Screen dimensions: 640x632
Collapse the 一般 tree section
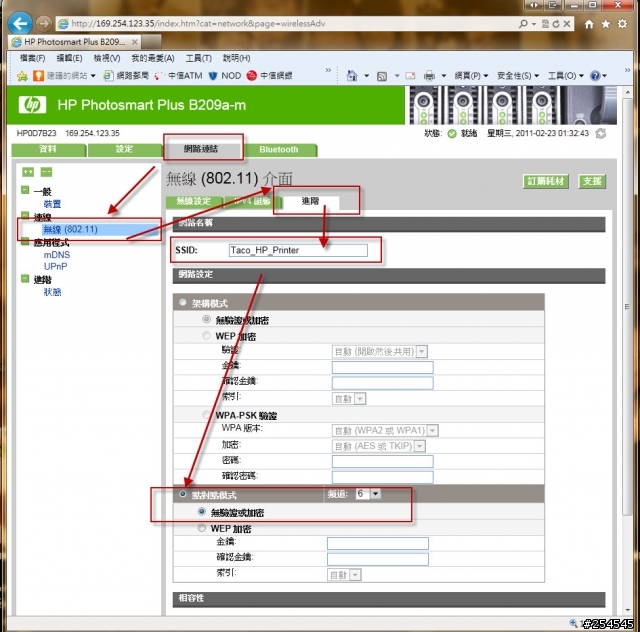[25, 190]
